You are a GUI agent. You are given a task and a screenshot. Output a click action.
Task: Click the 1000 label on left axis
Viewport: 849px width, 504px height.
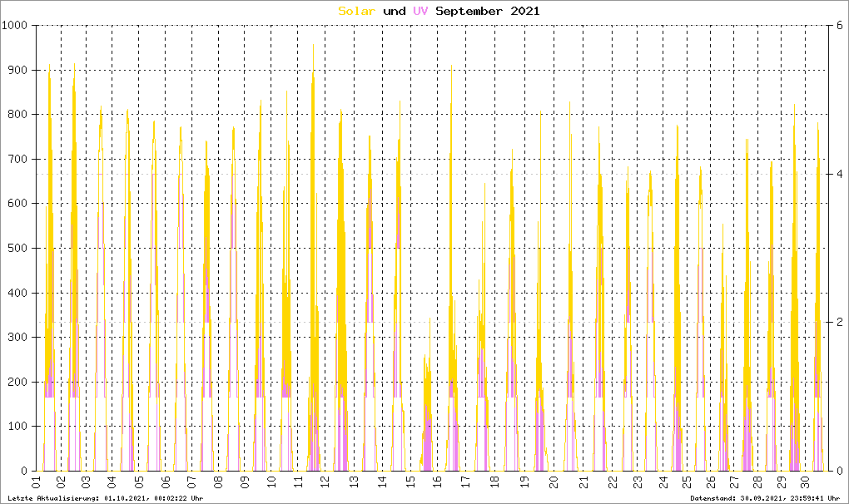point(15,26)
